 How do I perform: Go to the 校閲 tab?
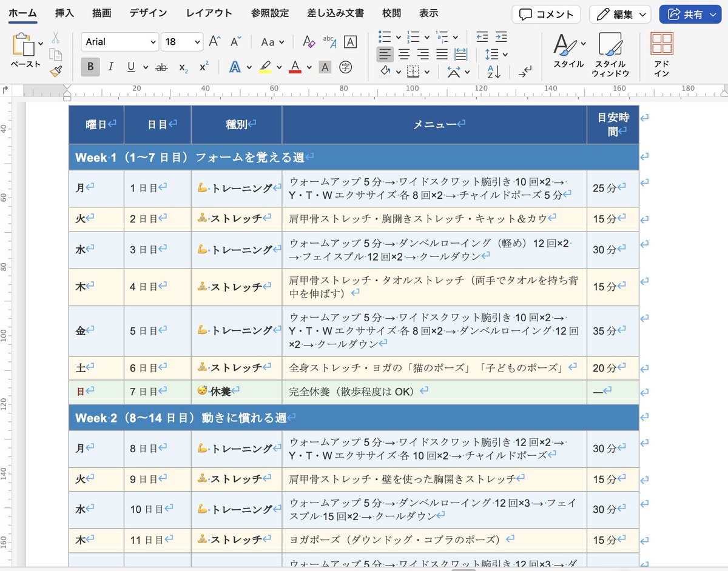[x=392, y=13]
